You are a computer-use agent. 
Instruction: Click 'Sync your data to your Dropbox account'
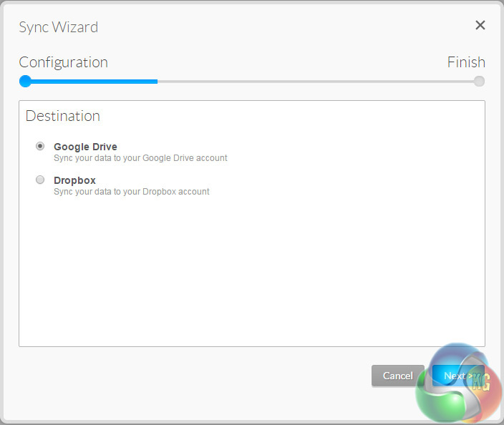132,192
